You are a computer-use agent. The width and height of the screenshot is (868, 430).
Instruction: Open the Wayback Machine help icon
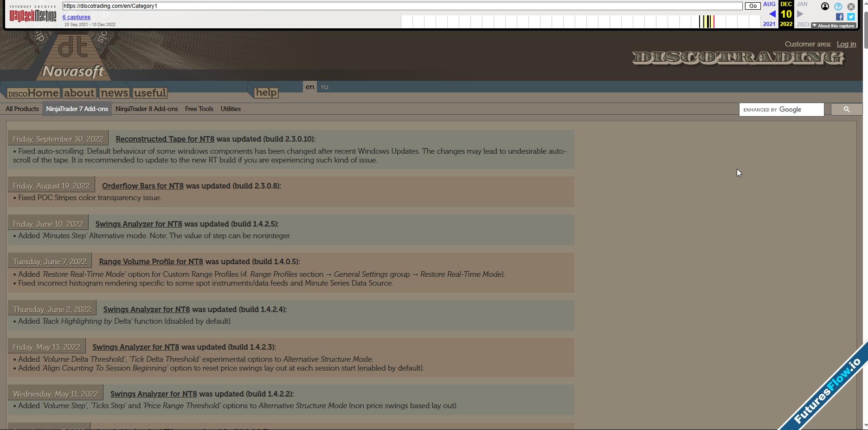(838, 7)
